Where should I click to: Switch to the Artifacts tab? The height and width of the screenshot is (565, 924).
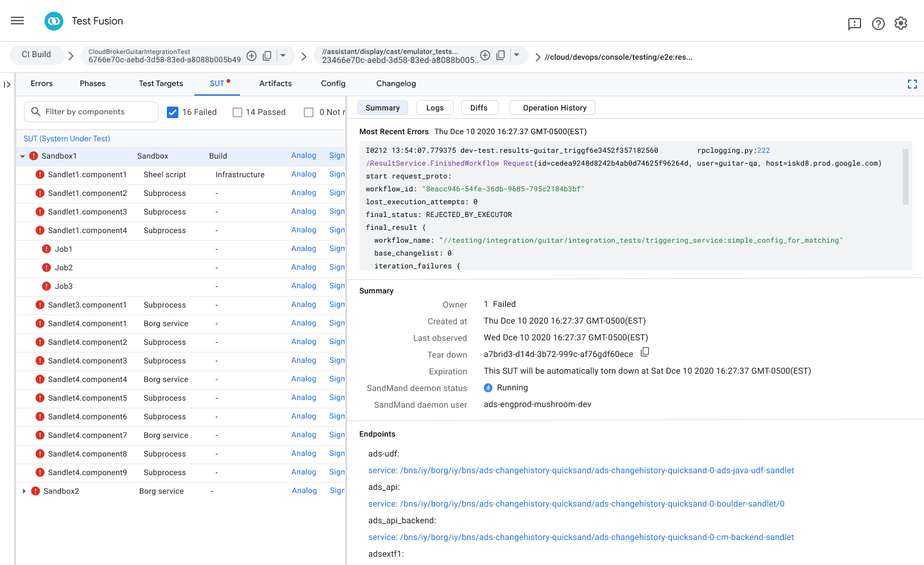[275, 83]
